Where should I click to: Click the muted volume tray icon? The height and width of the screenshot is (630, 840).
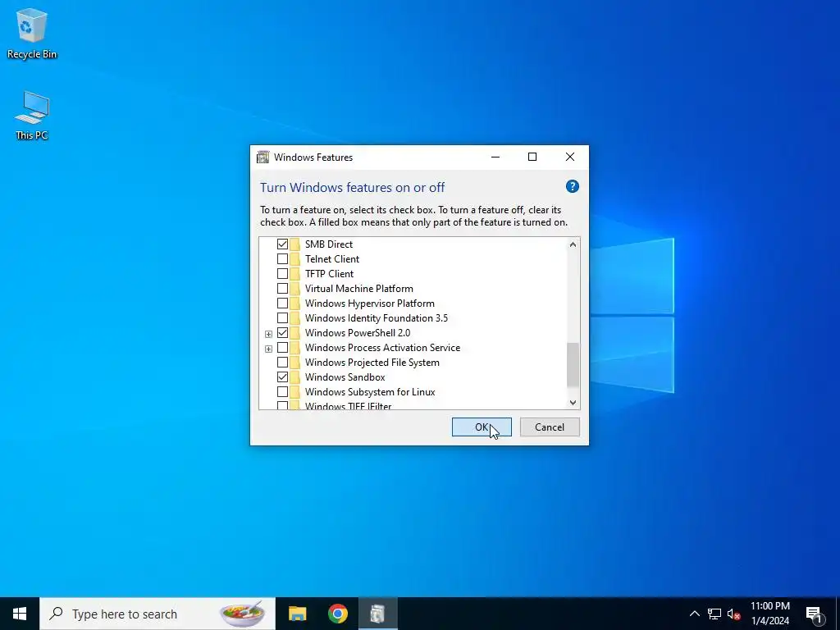(x=734, y=614)
